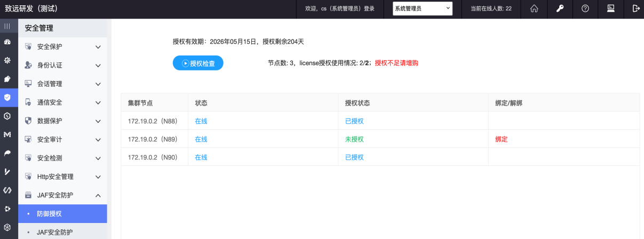644x239 pixels.
Task: Expand the 安全保护 menu section
Action: [x=62, y=47]
